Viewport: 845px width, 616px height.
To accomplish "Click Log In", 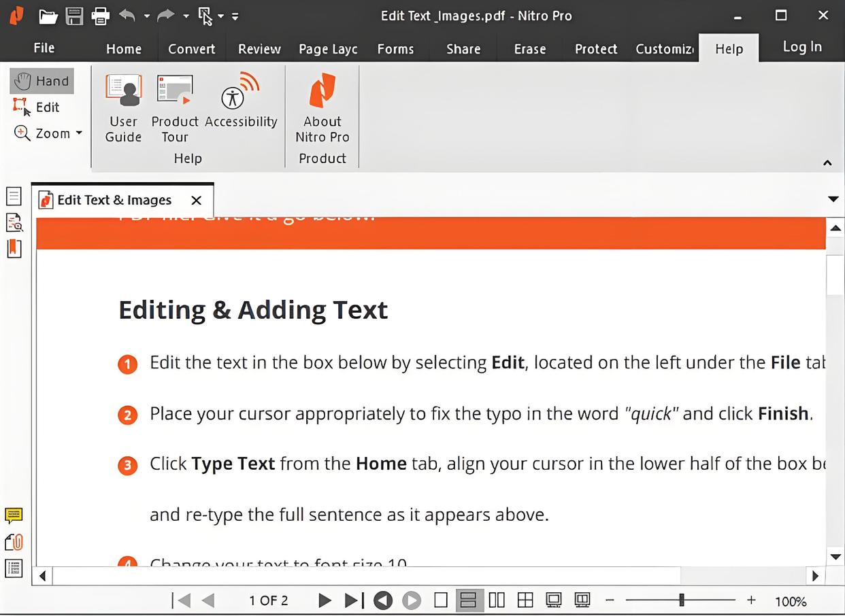I will [x=801, y=47].
